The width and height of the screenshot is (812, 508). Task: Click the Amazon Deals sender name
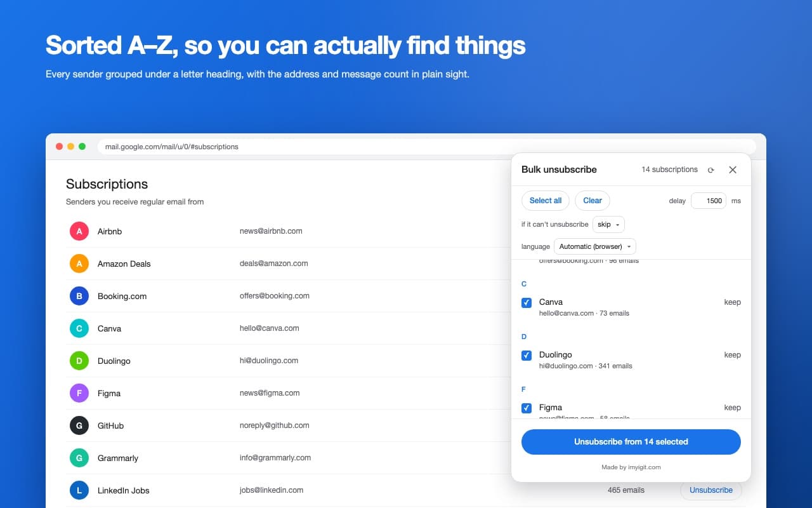click(124, 264)
